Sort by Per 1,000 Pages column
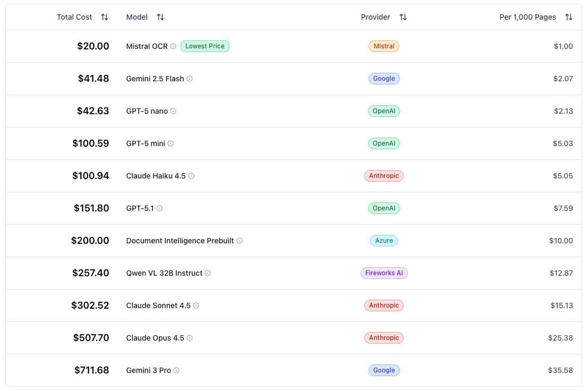This screenshot has height=391, width=588. click(x=569, y=17)
